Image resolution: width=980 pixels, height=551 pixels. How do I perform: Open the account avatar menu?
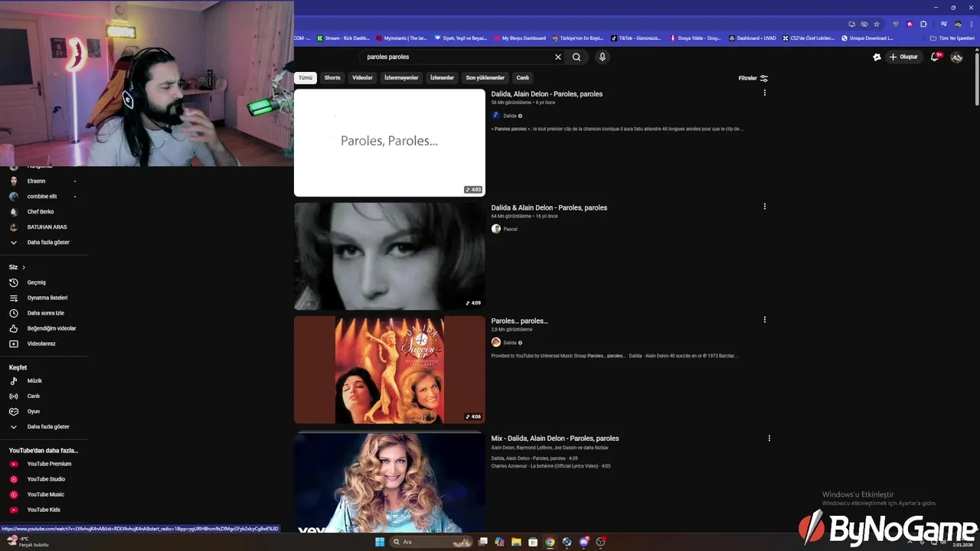[956, 57]
